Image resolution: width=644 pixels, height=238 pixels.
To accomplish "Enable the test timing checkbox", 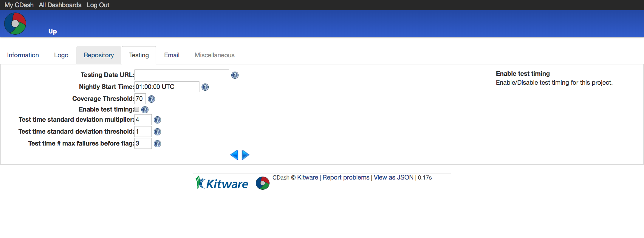I will [x=137, y=109].
